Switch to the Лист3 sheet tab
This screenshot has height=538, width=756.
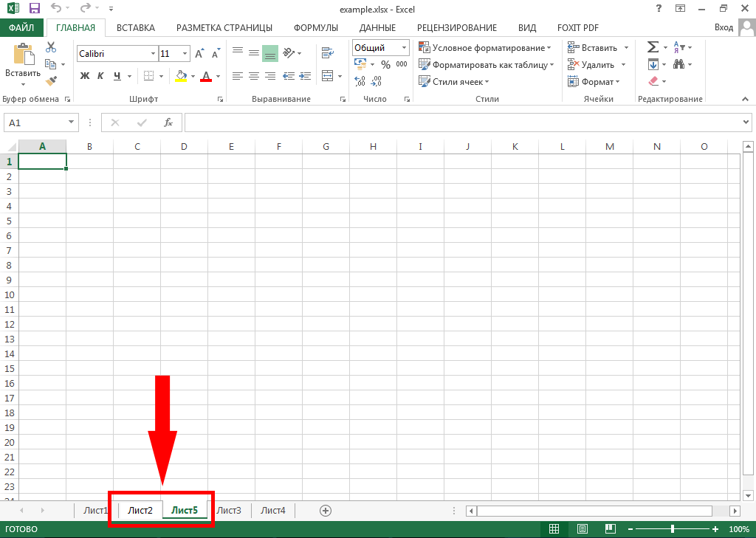(229, 511)
